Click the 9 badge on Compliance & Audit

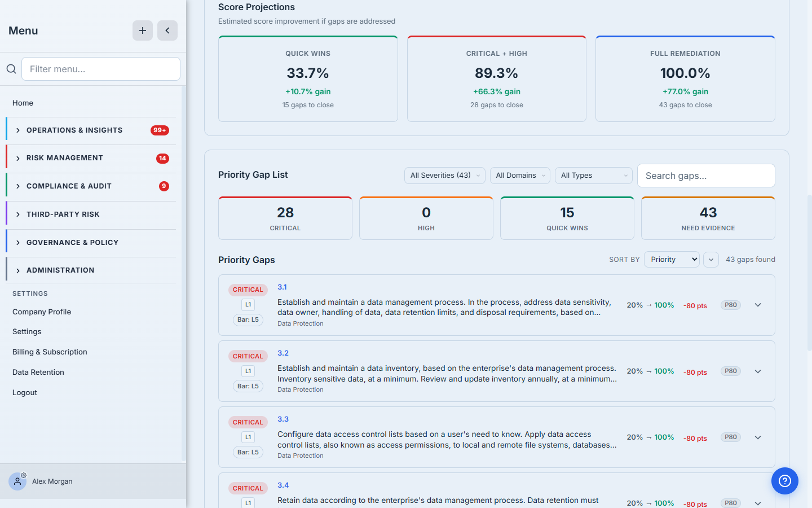164,186
